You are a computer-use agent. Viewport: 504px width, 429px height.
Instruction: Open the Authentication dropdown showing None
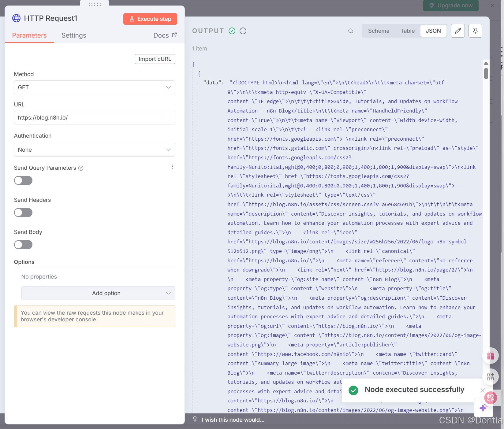pyautogui.click(x=95, y=150)
